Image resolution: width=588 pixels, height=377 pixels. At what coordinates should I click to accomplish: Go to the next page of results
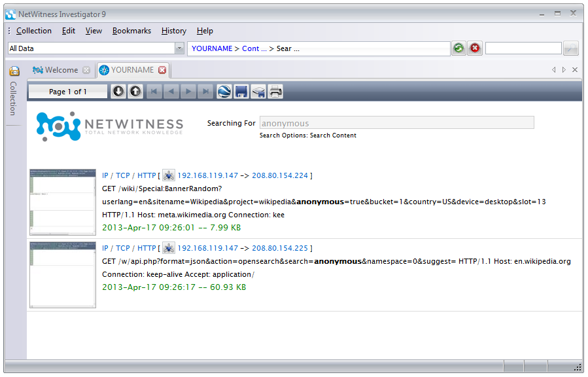188,92
